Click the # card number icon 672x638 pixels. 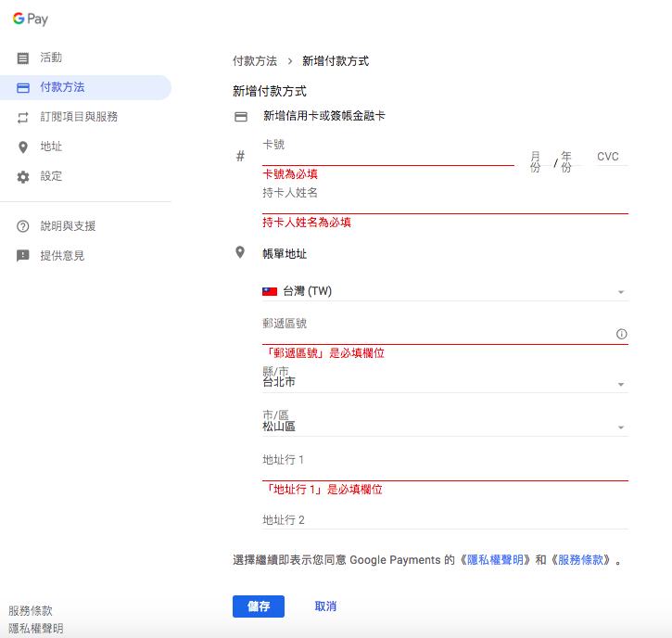tap(240, 156)
